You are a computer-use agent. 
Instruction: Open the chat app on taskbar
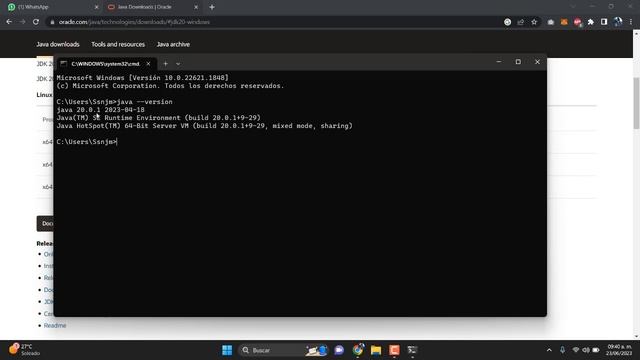coord(339,350)
